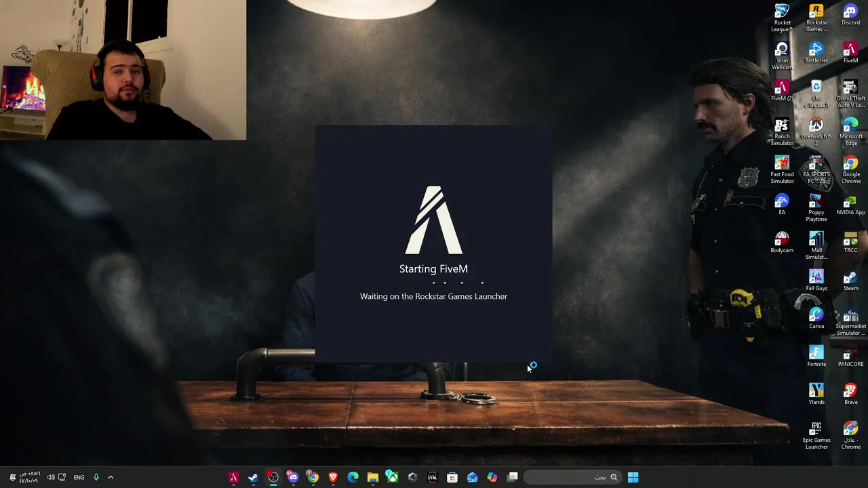Open the Rockstar Games Launcher desktop shortcut
The width and height of the screenshot is (868, 488).
pos(816,18)
